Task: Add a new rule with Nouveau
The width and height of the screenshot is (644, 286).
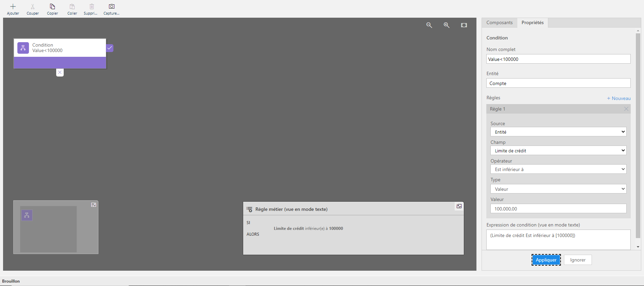Action: coord(619,98)
